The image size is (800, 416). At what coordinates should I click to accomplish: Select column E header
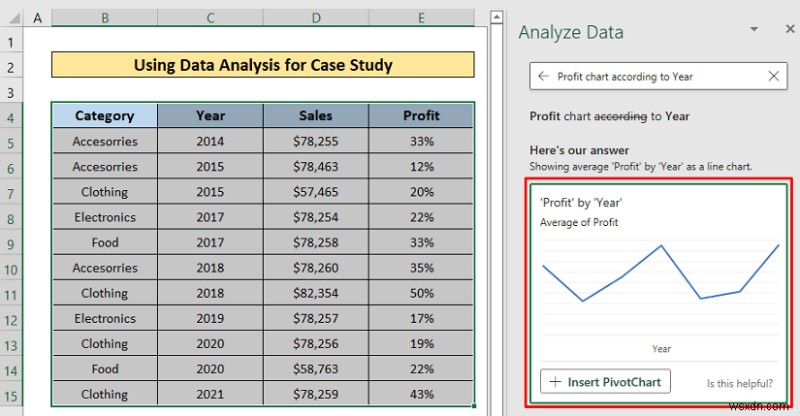click(x=421, y=19)
